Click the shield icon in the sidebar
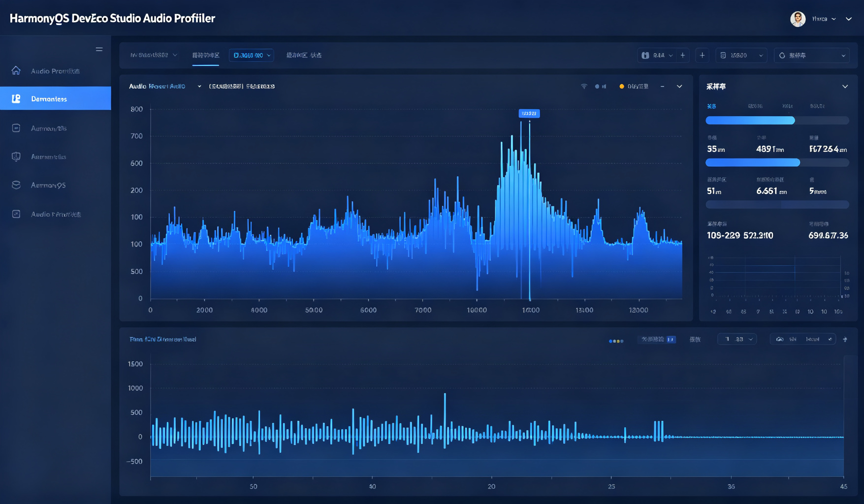Screen dimensions: 864x504 [16, 157]
